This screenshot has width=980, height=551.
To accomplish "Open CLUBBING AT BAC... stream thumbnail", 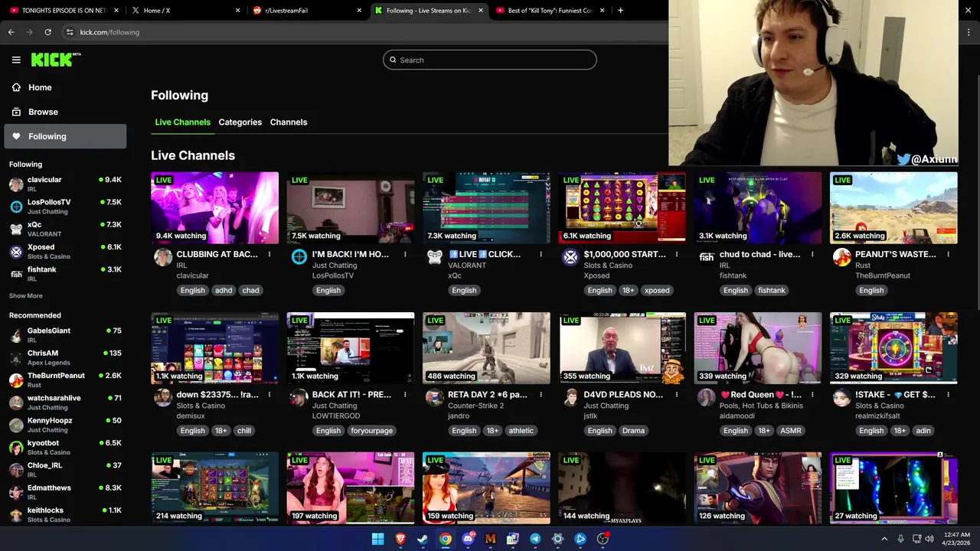I will pos(214,207).
